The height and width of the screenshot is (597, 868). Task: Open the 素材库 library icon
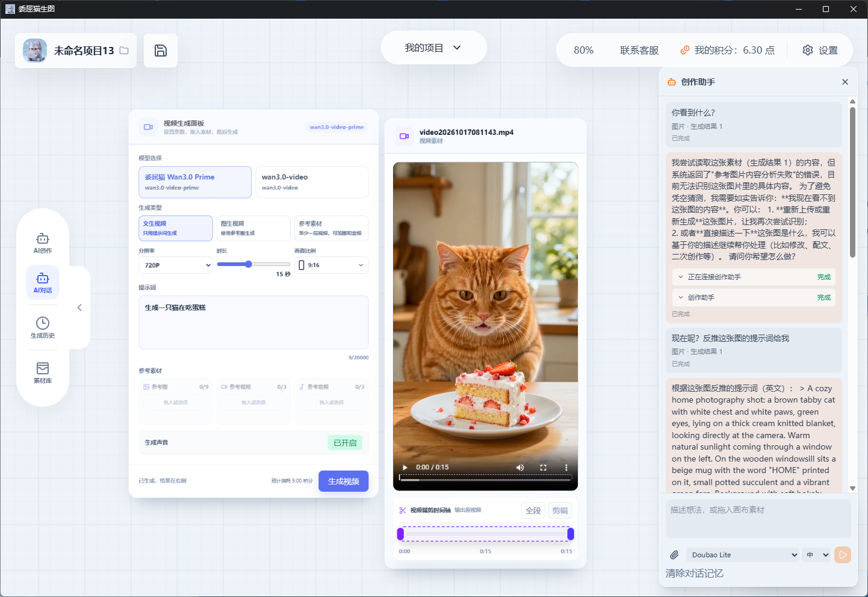point(43,373)
